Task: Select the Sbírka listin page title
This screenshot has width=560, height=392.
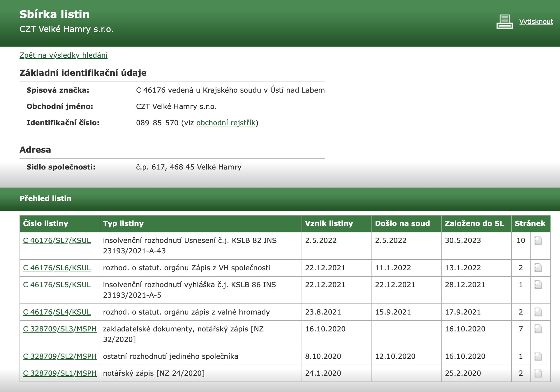Action: pyautogui.click(x=55, y=14)
